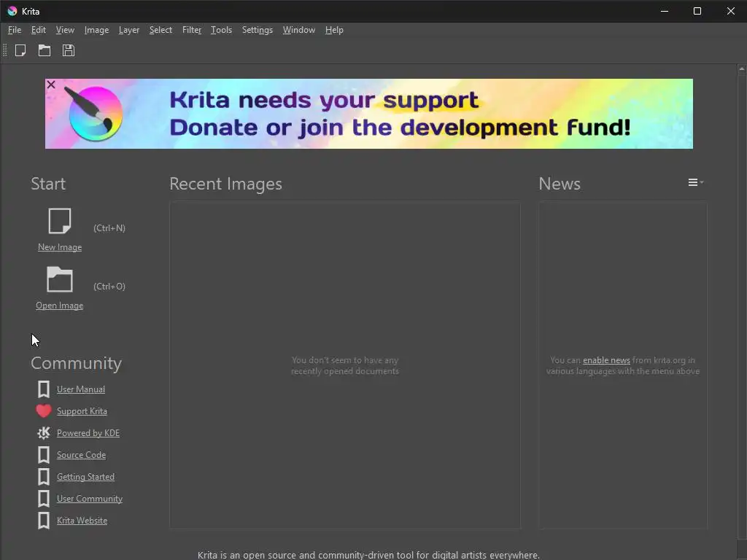
Task: Click the Krita logo in title bar
Action: click(x=12, y=11)
